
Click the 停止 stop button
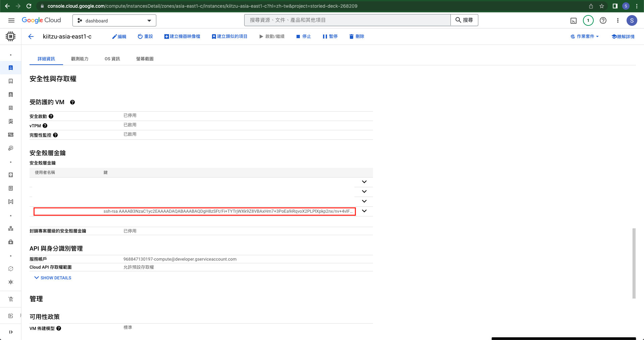click(304, 37)
